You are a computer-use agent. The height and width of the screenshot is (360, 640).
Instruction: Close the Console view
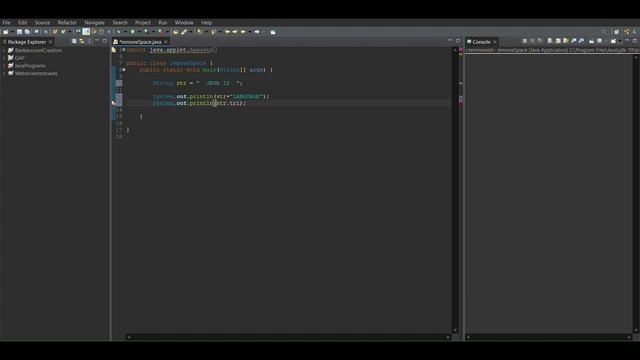pyautogui.click(x=495, y=42)
